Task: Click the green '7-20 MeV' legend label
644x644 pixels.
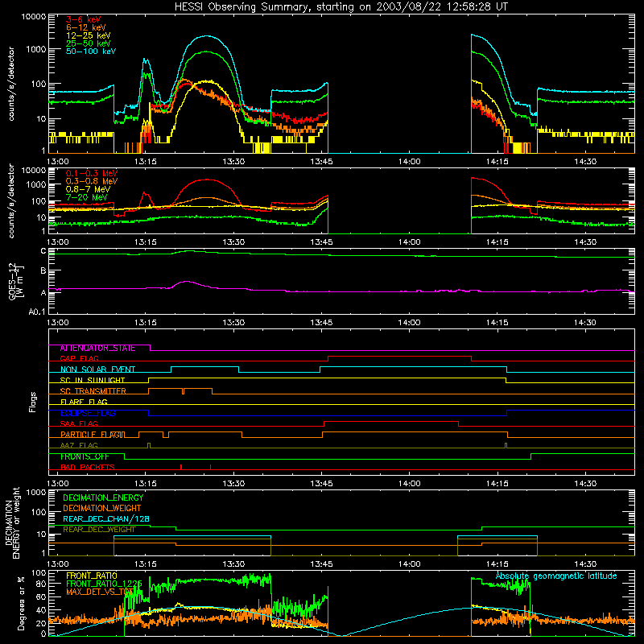Action: 86,197
